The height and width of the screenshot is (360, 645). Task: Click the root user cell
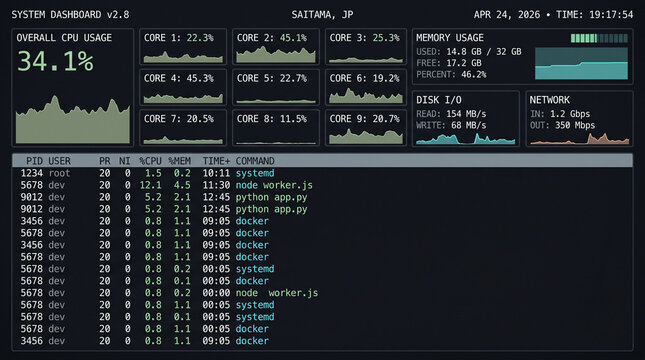tap(59, 173)
